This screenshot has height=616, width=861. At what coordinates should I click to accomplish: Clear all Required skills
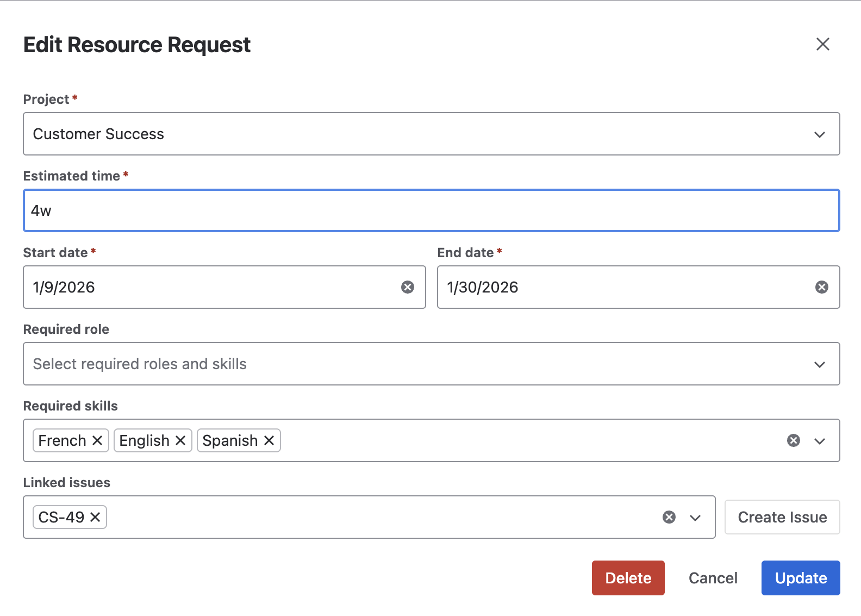click(x=794, y=440)
